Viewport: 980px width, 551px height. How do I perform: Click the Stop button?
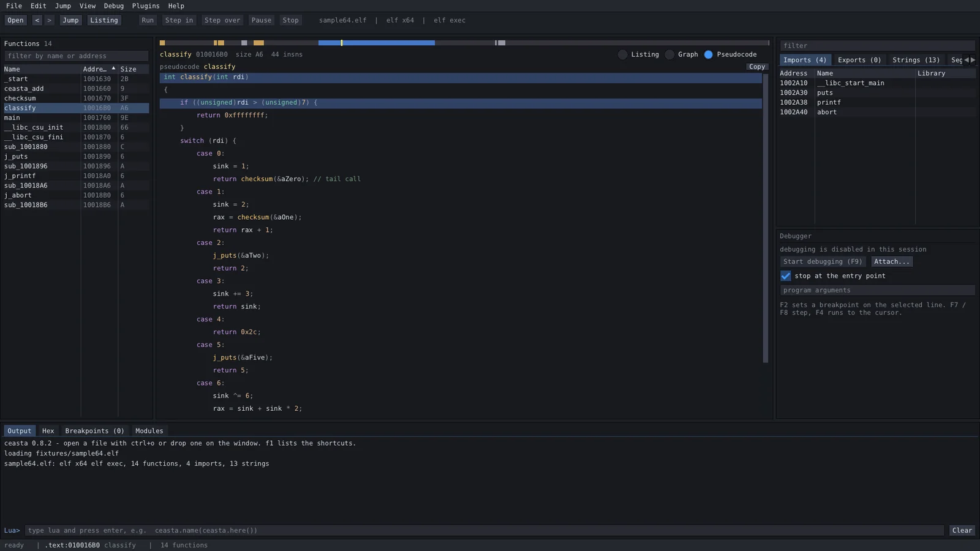click(291, 20)
